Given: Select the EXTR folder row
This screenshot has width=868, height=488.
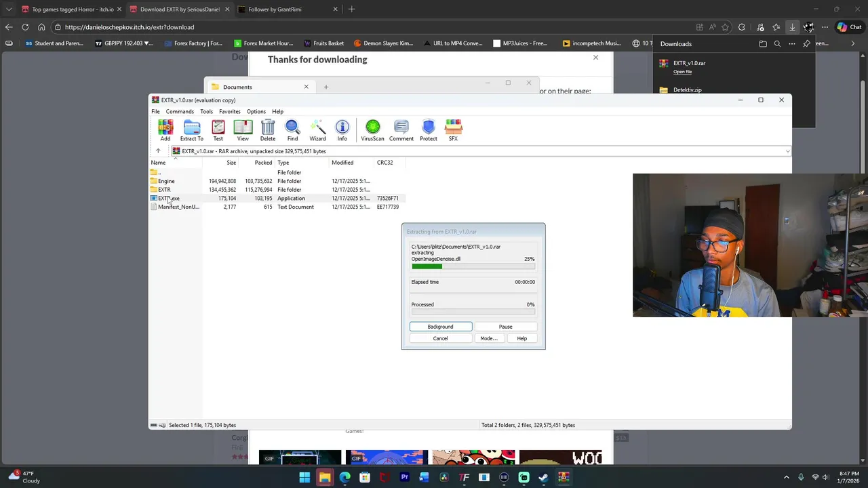Looking at the screenshot, I should click(x=278, y=190).
